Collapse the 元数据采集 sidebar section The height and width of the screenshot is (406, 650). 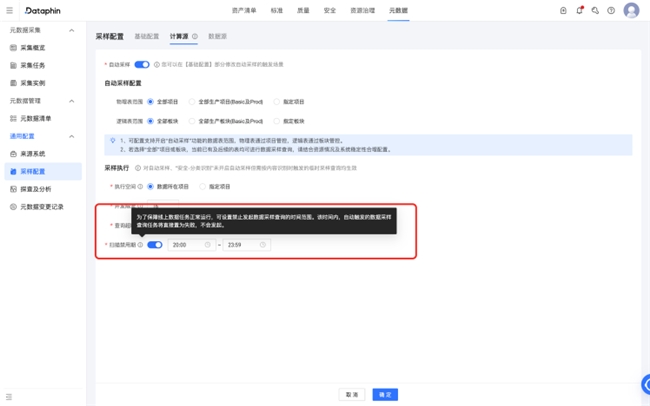(71, 30)
